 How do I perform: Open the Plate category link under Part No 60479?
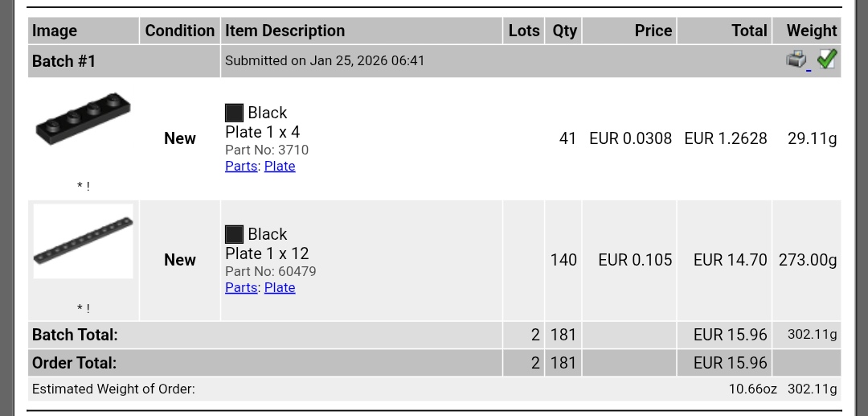[280, 287]
